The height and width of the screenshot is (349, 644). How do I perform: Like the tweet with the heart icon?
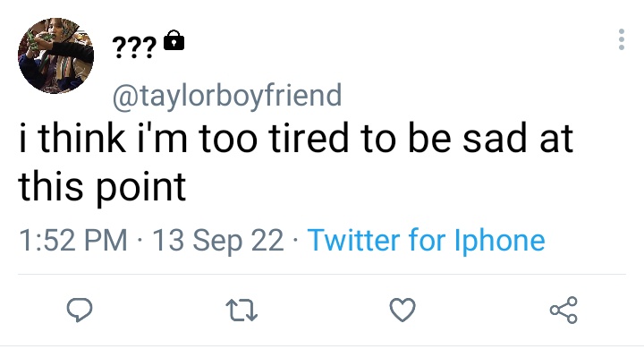[402, 310]
